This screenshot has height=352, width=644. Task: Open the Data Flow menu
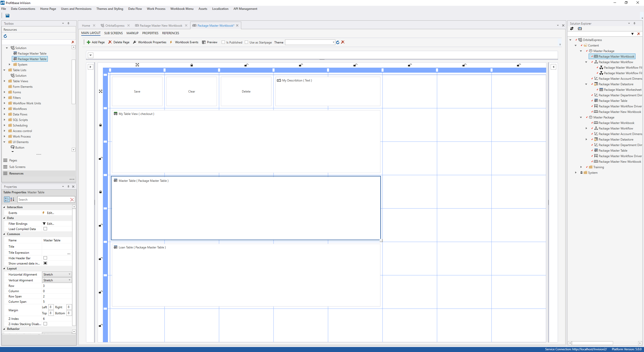click(135, 9)
